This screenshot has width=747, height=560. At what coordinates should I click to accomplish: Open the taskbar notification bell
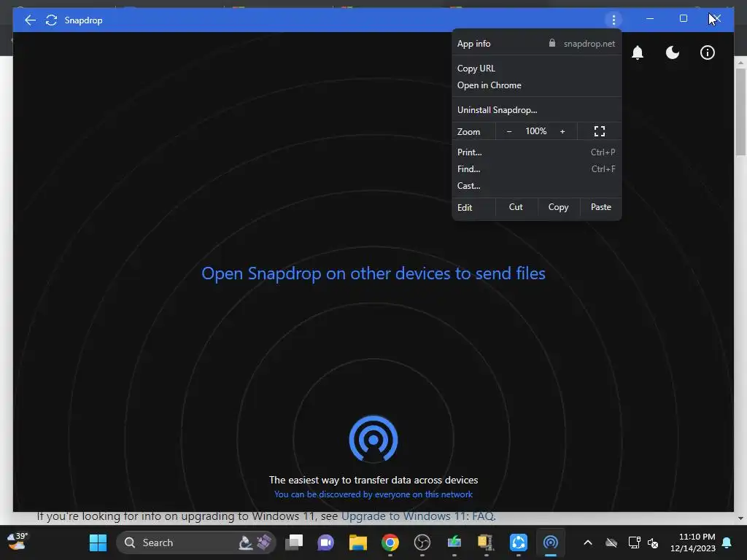pos(727,542)
